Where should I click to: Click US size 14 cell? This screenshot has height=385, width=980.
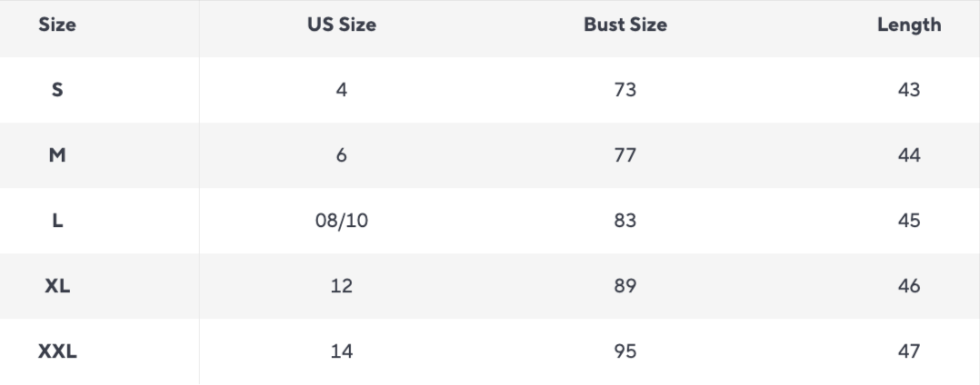[x=341, y=352]
